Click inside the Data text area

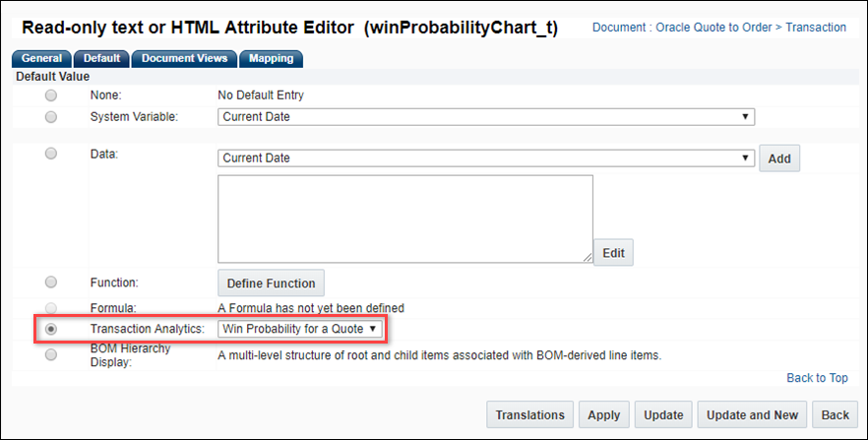click(x=404, y=219)
